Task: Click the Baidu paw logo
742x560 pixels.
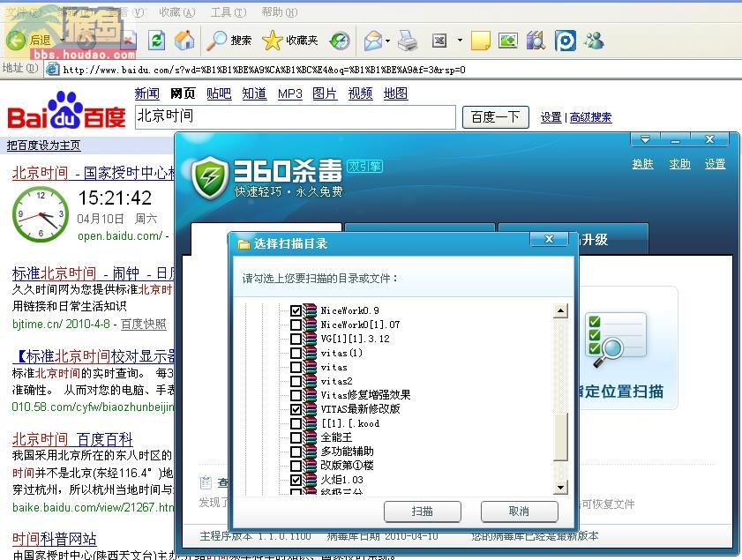Action: 66,110
